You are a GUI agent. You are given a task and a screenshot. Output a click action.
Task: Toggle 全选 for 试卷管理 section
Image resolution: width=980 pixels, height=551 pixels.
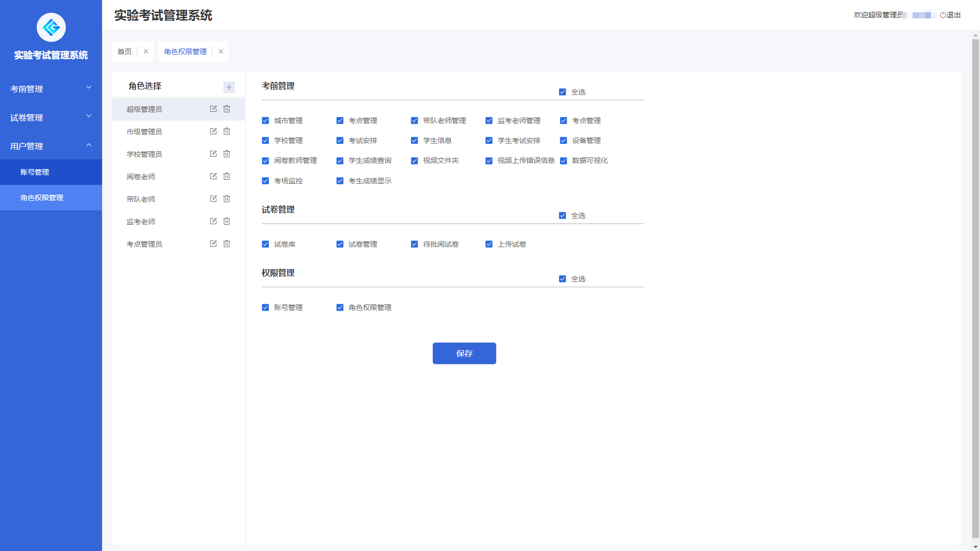[562, 215]
